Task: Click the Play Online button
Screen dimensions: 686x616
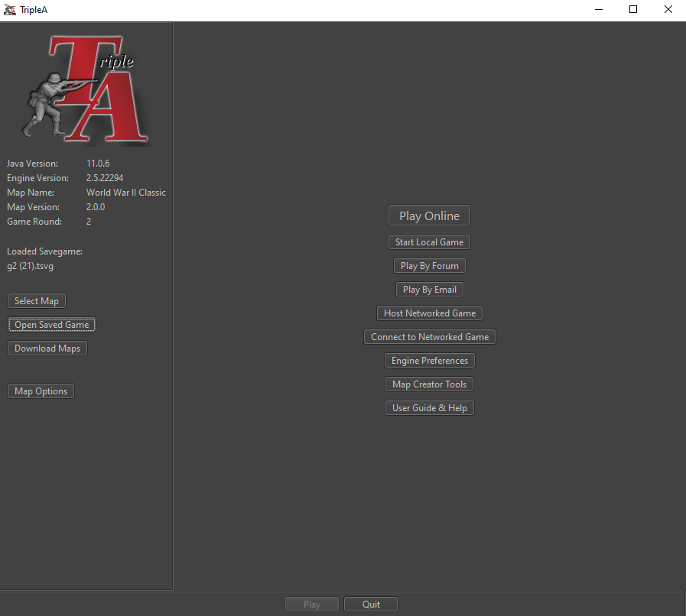Action: tap(429, 216)
